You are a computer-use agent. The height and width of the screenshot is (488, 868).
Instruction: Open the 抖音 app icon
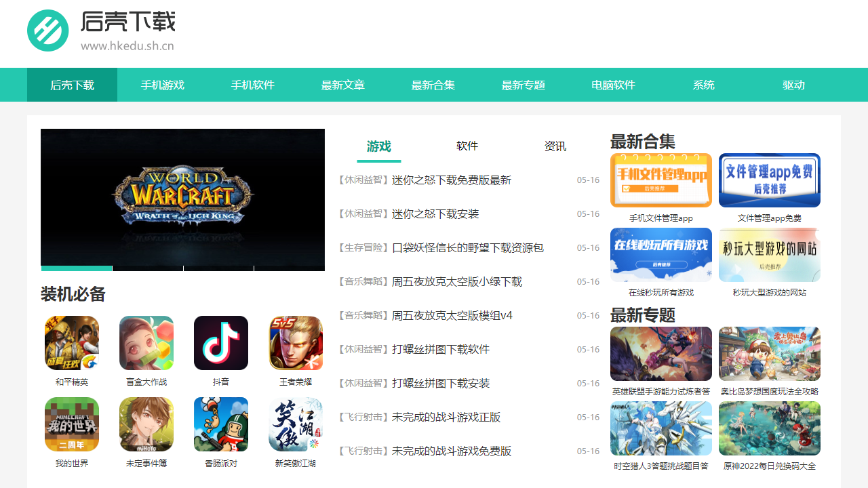(x=221, y=343)
